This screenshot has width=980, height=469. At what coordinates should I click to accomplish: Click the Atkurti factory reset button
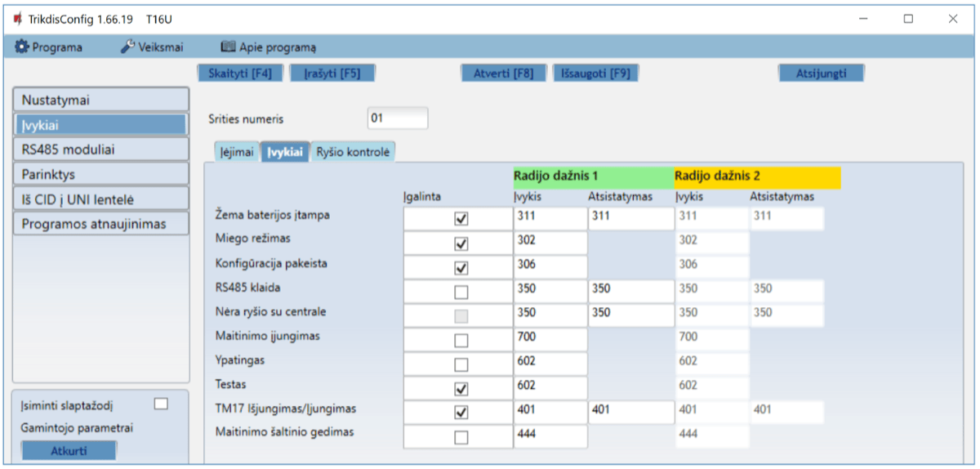pos(68,450)
